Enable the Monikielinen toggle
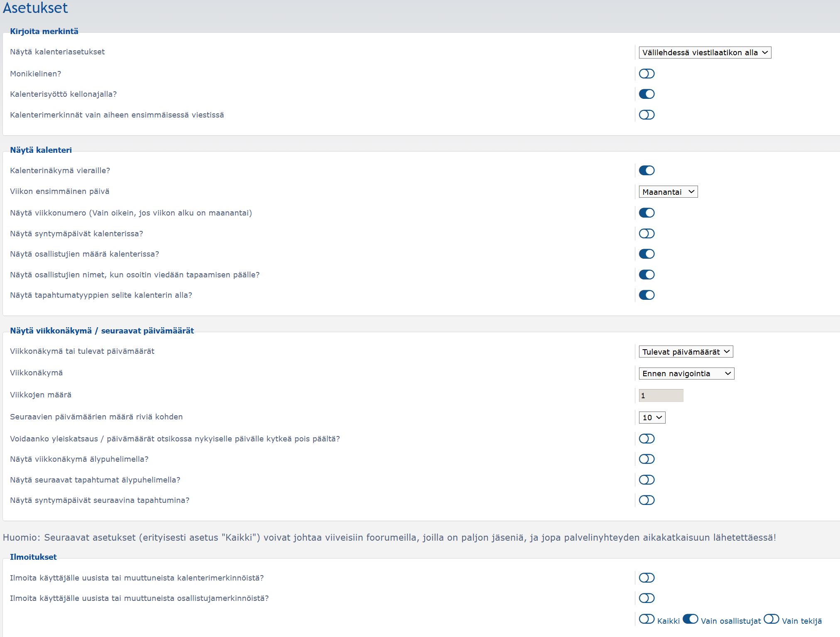 [647, 73]
